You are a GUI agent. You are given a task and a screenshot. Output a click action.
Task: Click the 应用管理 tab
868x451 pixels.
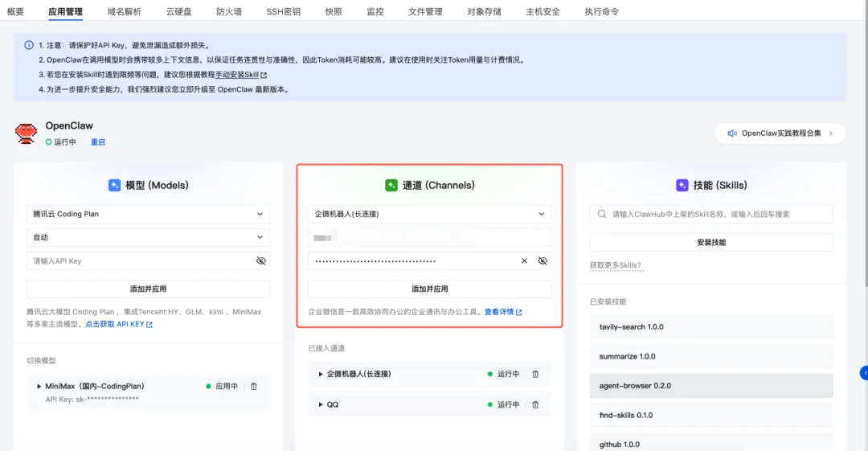click(65, 11)
